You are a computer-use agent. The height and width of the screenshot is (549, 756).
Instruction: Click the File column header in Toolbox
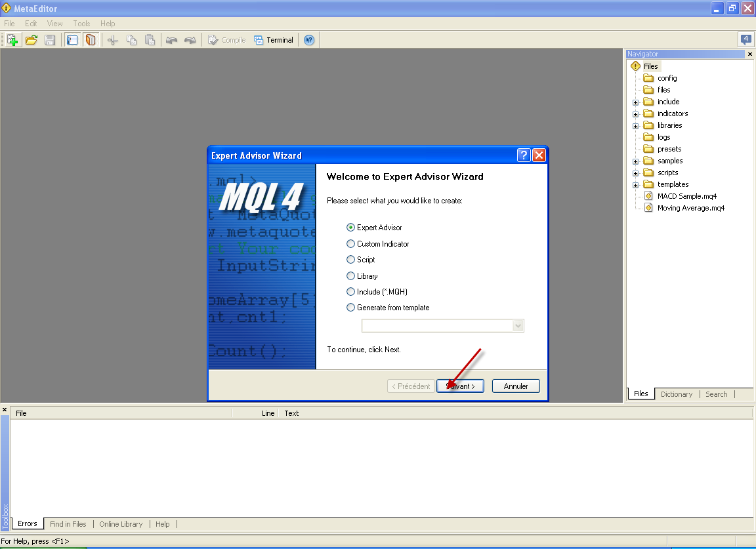[121, 413]
